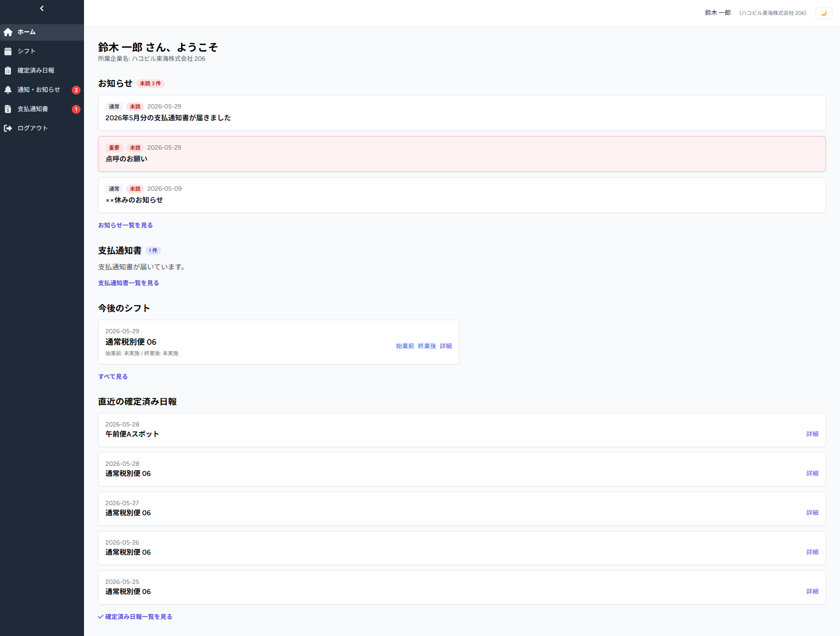The width and height of the screenshot is (840, 636).
Task: Click the clipboard icon for 確定済み日報
Action: click(x=8, y=70)
